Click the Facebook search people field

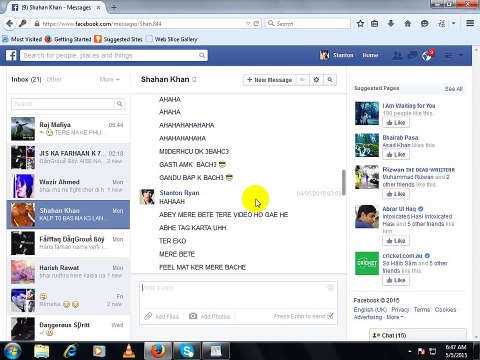110,55
